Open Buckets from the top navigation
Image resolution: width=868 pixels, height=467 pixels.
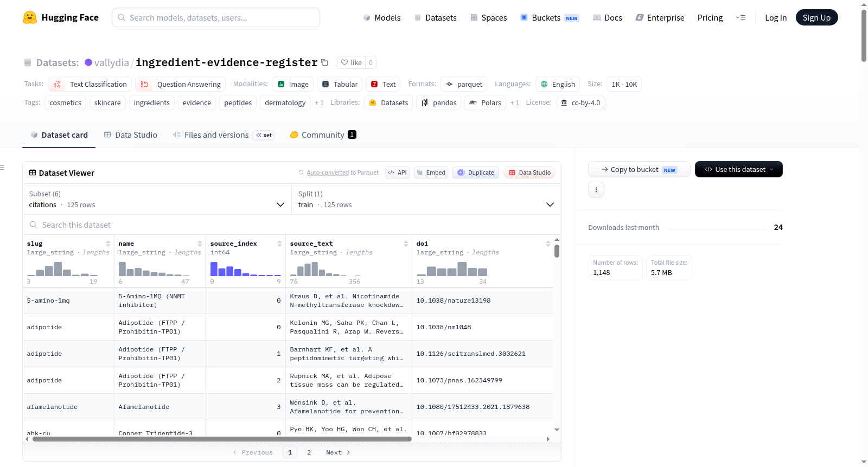coord(550,17)
